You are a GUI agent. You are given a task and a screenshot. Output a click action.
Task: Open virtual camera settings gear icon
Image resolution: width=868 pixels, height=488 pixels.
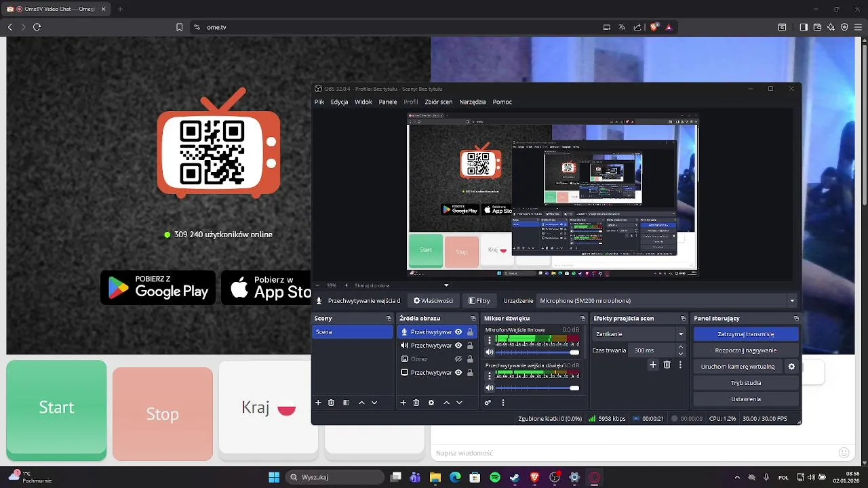click(x=791, y=367)
